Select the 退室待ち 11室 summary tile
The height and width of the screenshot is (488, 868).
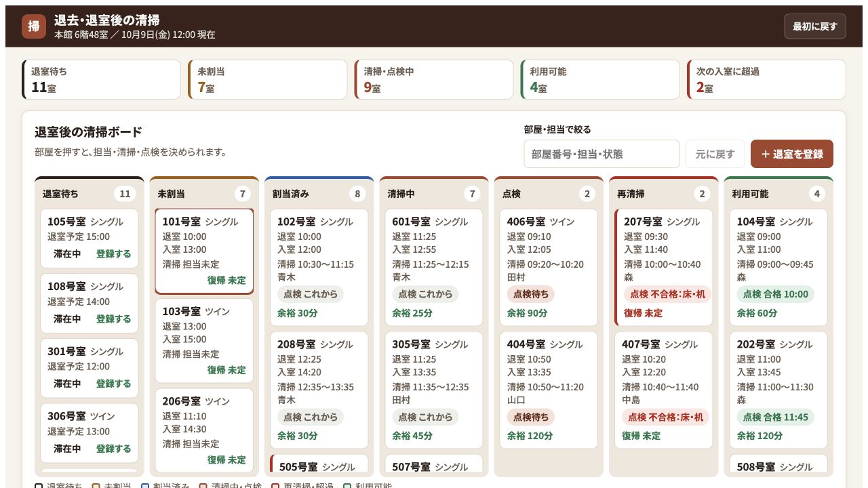coord(102,79)
